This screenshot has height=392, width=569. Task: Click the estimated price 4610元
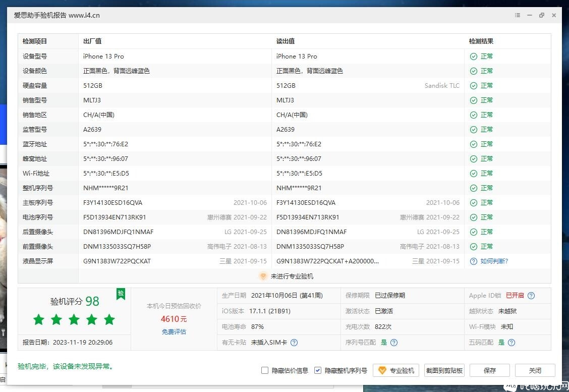(x=174, y=319)
